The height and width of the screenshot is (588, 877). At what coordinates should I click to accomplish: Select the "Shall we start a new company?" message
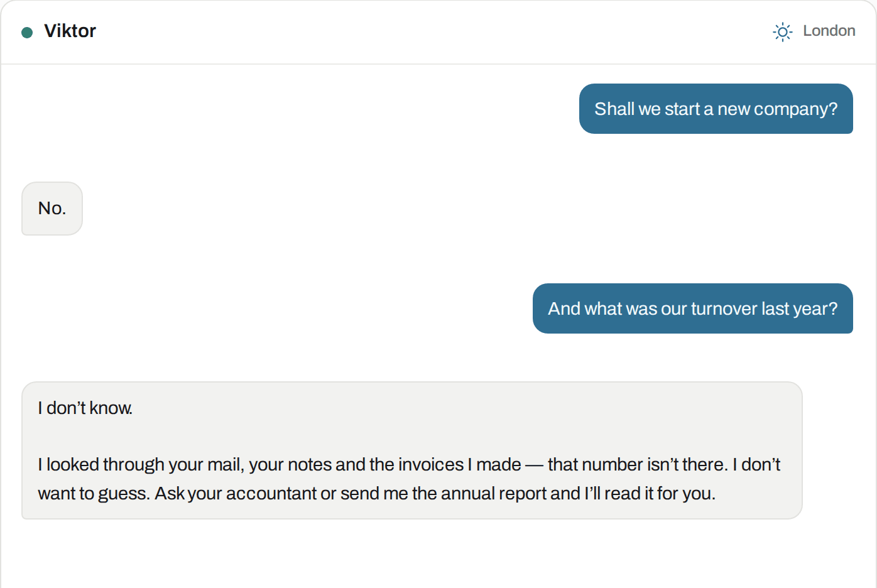tap(716, 109)
